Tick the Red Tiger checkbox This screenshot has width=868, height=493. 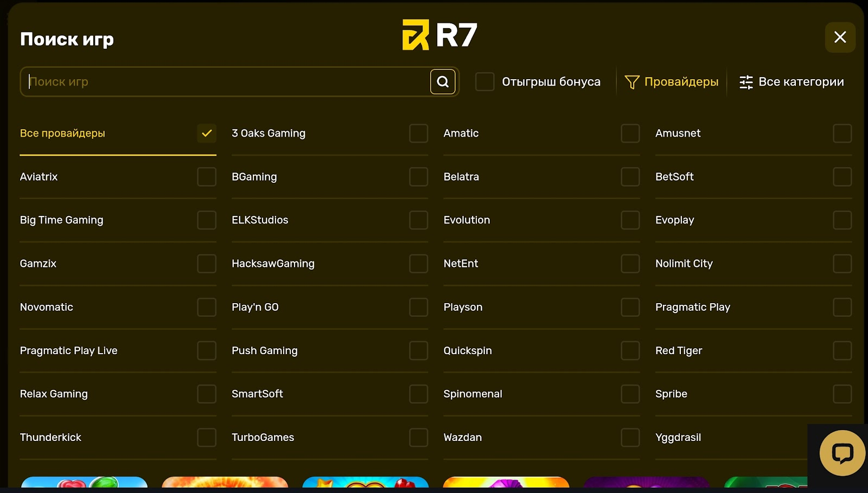point(842,350)
